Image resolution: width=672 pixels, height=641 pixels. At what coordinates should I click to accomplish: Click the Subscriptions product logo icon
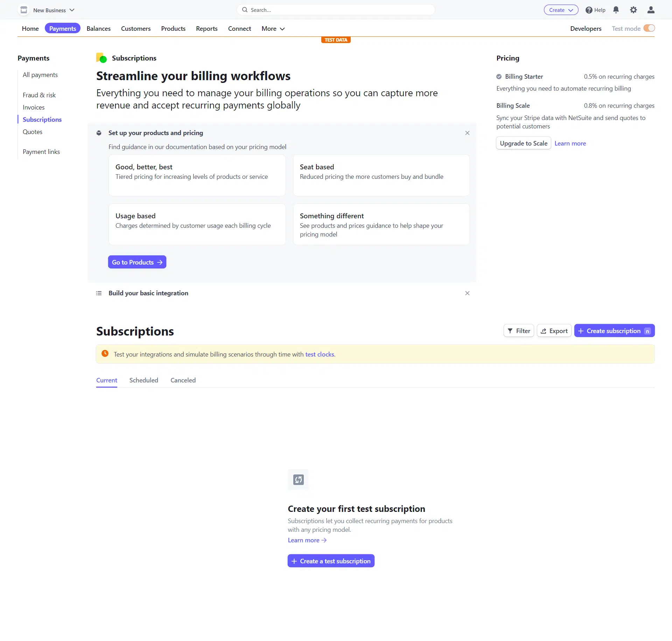(101, 58)
